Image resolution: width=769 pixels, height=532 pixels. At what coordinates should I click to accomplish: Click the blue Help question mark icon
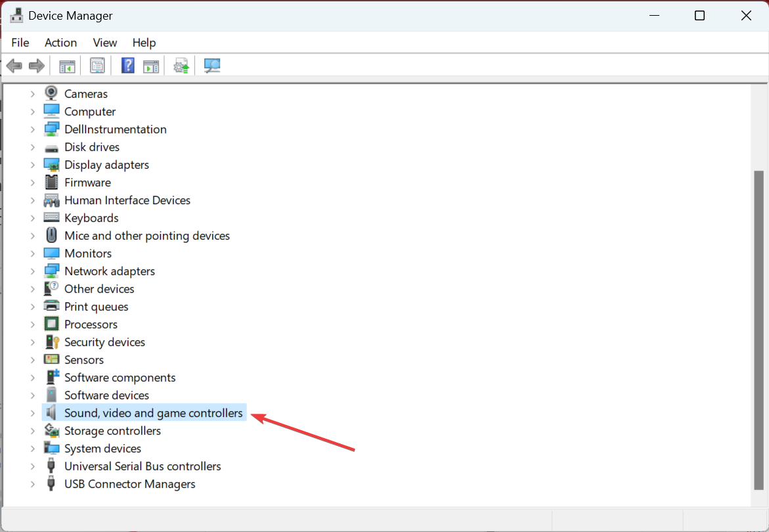click(x=128, y=66)
